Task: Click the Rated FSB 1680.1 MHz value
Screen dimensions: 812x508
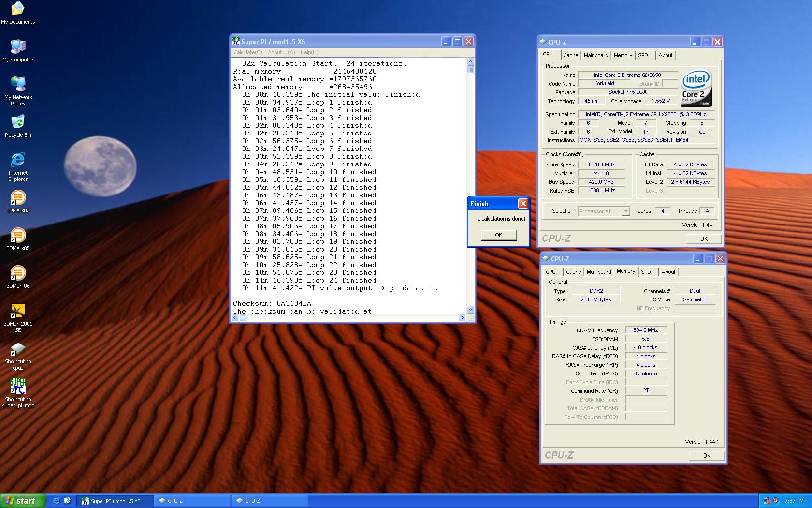Action: pyautogui.click(x=601, y=191)
